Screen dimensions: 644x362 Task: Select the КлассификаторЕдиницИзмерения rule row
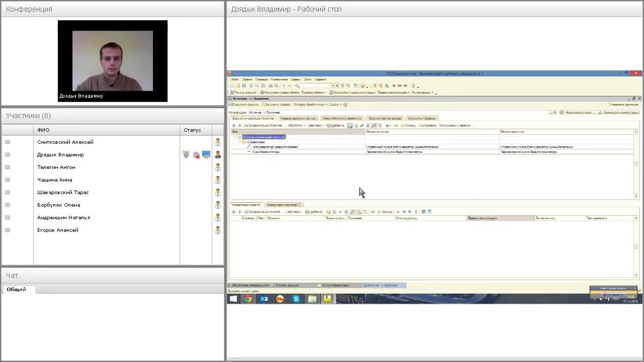tap(432, 147)
